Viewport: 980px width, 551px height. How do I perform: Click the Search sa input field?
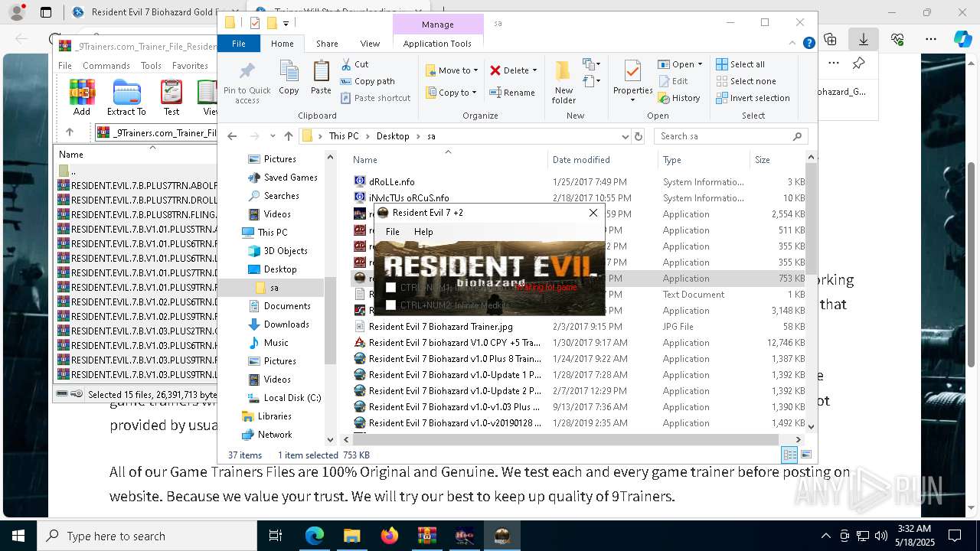click(x=730, y=136)
